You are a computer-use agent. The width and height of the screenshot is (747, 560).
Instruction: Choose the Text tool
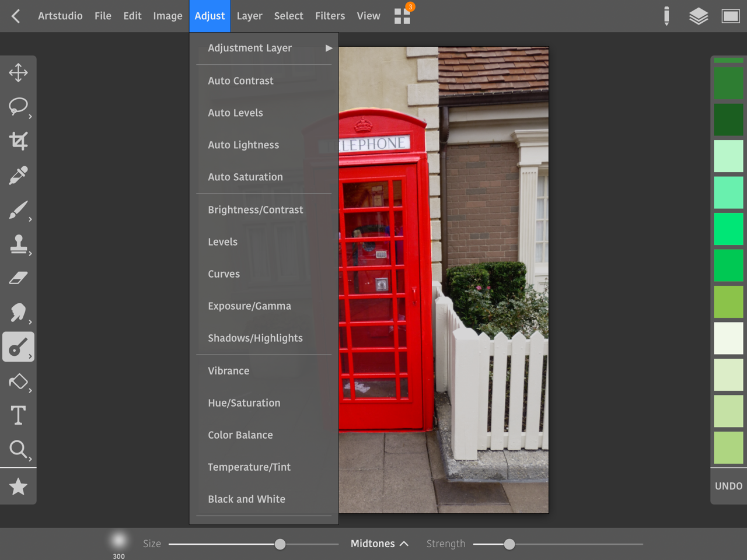point(18,415)
